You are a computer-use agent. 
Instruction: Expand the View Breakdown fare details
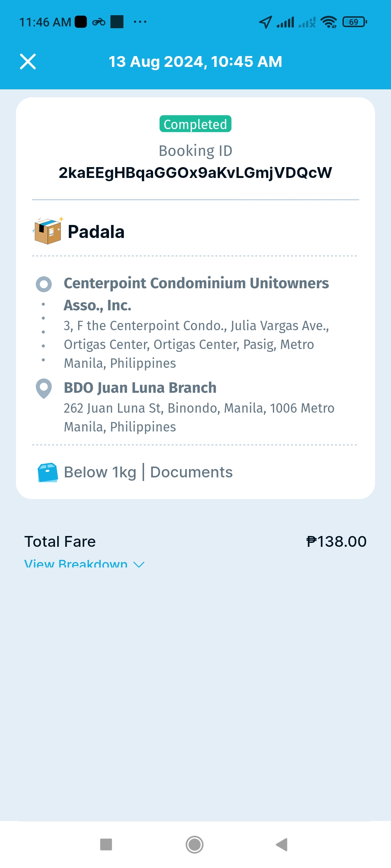[76, 564]
